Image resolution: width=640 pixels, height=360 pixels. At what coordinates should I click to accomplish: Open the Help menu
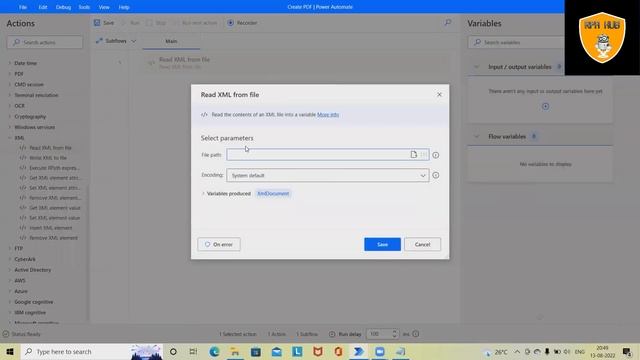pos(124,7)
